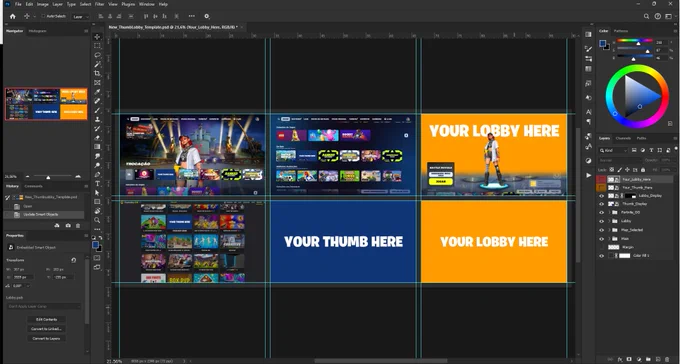Select the Lasso tool

pyautogui.click(x=97, y=55)
